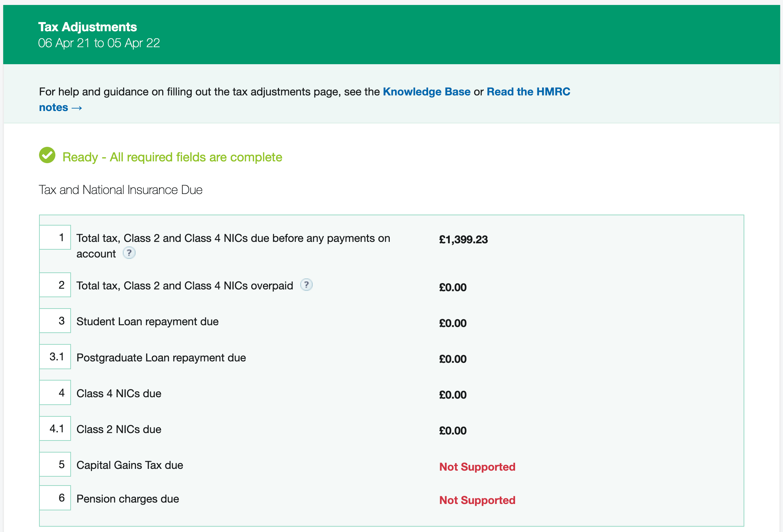
Task: Click help icon beside NICs overpaid
Action: 306,285
